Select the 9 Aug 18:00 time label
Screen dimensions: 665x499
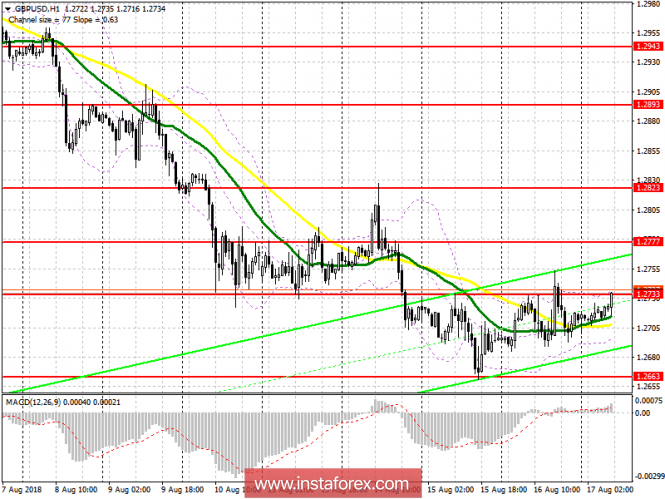180,490
